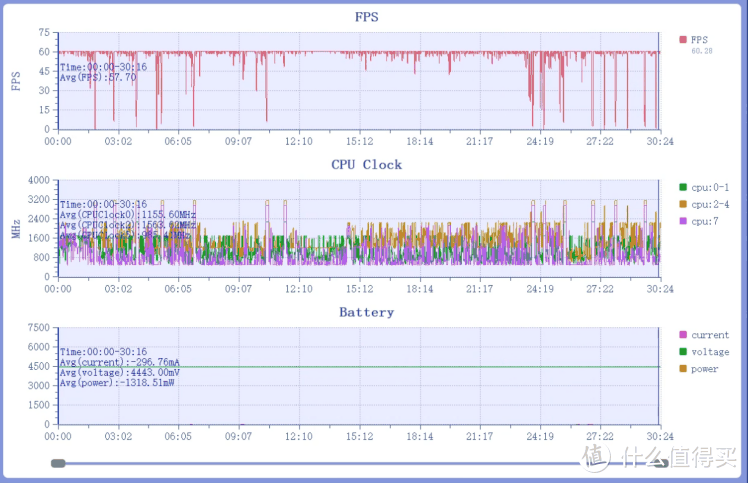748x483 pixels.
Task: Click the slider handle below the Battery chart
Action: click(58, 463)
